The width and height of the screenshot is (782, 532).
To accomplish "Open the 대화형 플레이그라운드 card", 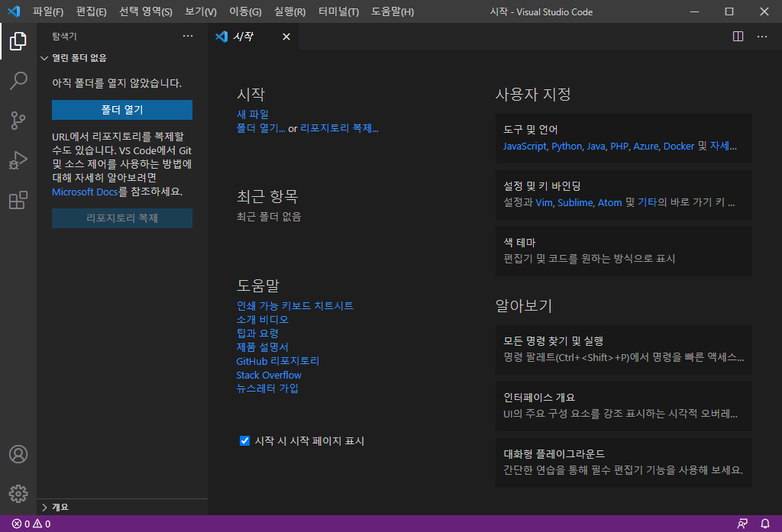I will [623, 463].
